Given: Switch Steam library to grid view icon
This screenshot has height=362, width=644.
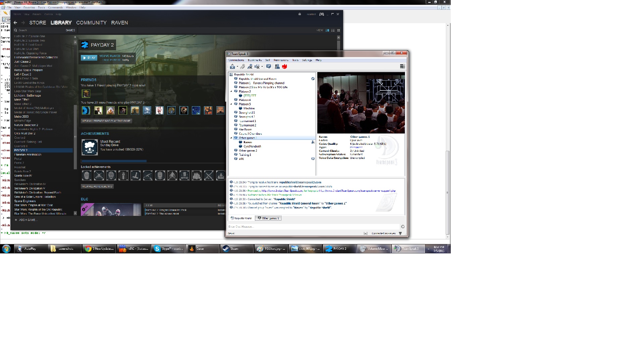Looking at the screenshot, I should (338, 30).
